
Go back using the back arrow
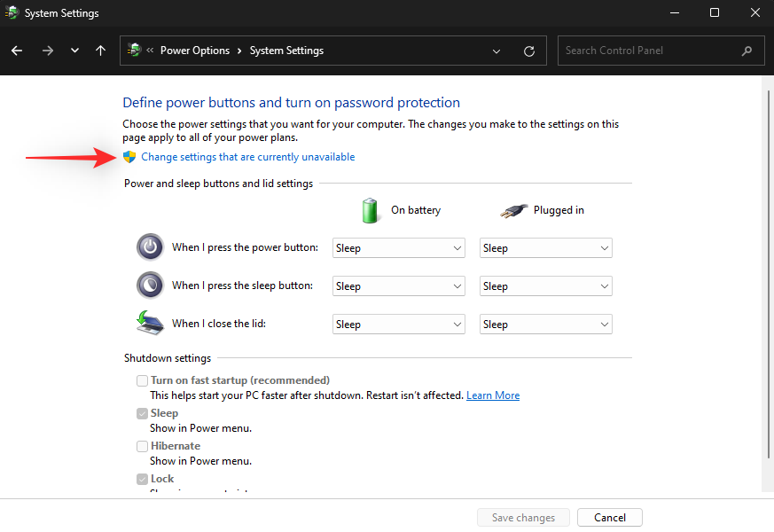point(17,51)
